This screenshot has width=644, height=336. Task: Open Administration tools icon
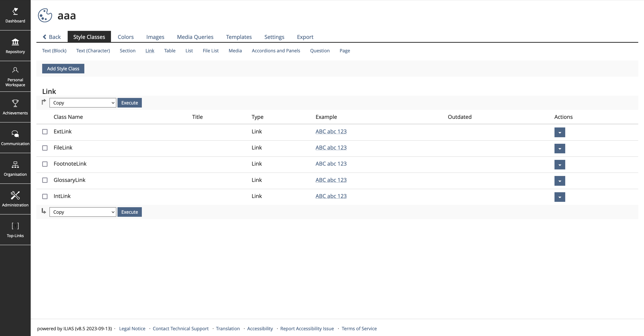(x=15, y=195)
